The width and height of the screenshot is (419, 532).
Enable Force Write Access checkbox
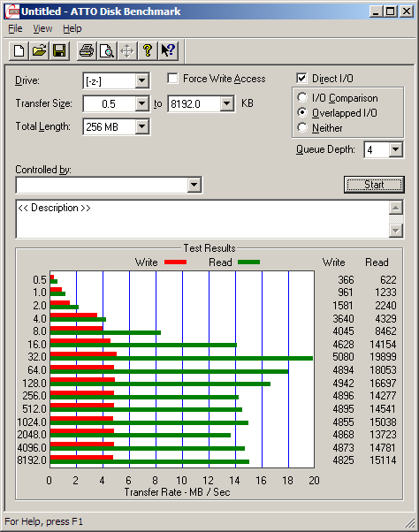tap(172, 79)
